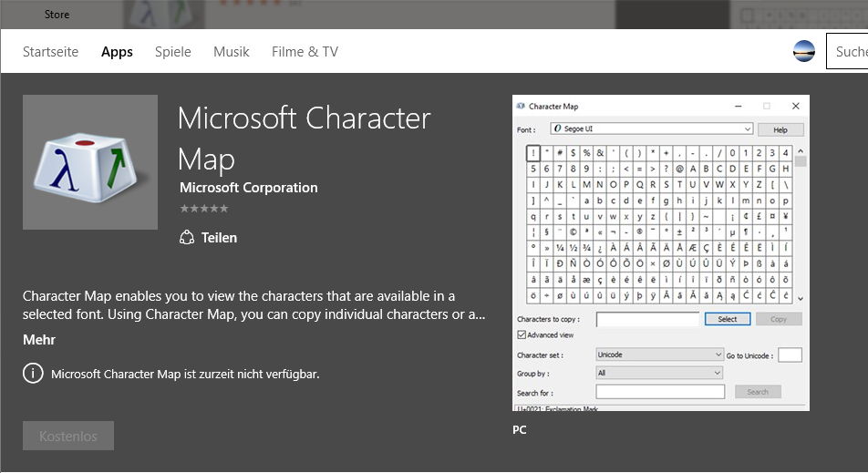Click the Teilen share icon

(187, 237)
